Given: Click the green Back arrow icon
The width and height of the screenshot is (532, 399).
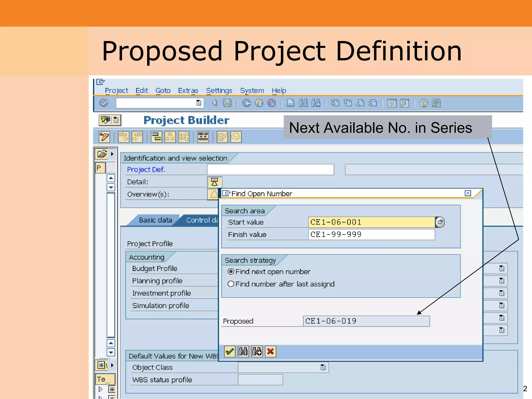Looking at the screenshot, I should (247, 103).
